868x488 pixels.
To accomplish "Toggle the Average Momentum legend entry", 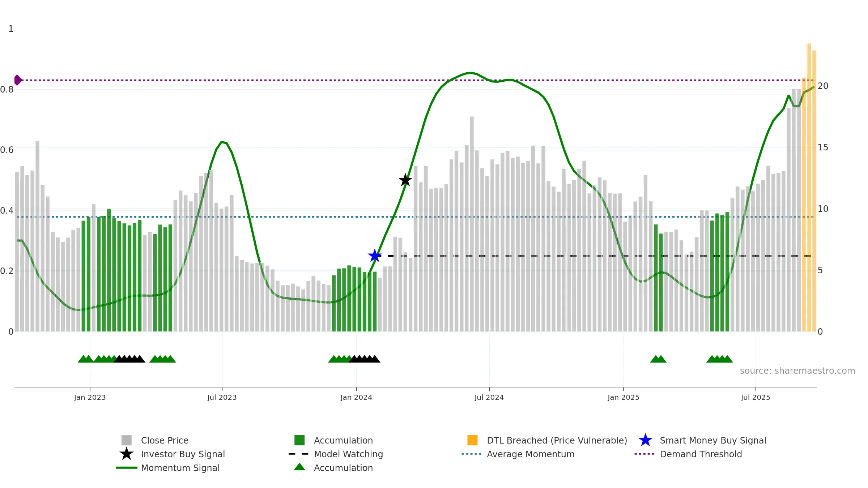I will (518, 454).
